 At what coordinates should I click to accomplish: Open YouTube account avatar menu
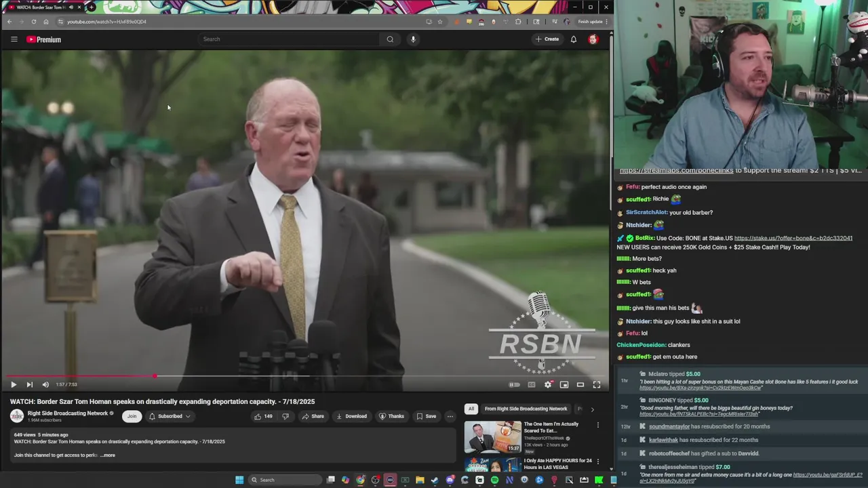coord(593,39)
